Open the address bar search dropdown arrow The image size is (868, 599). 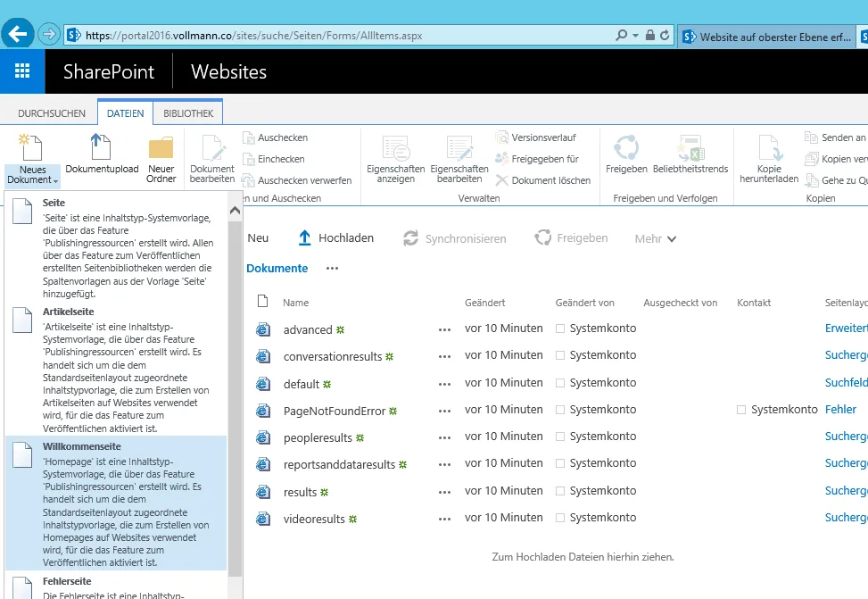(x=635, y=36)
